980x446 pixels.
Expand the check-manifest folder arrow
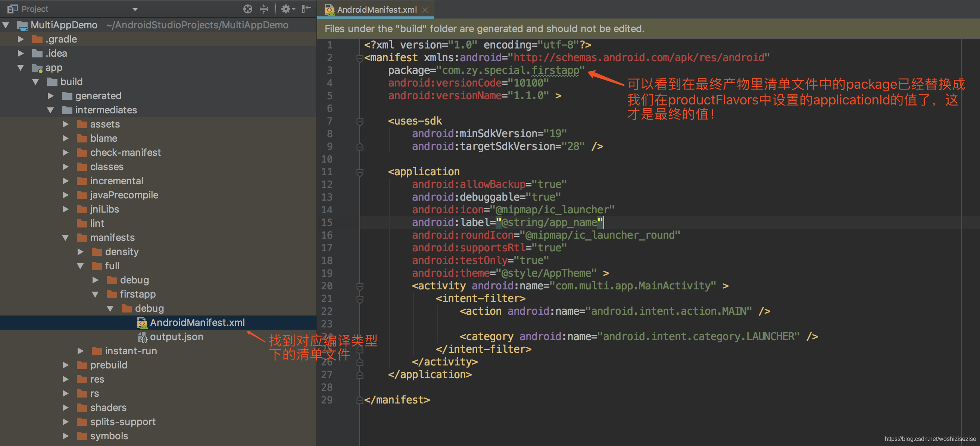pos(65,153)
